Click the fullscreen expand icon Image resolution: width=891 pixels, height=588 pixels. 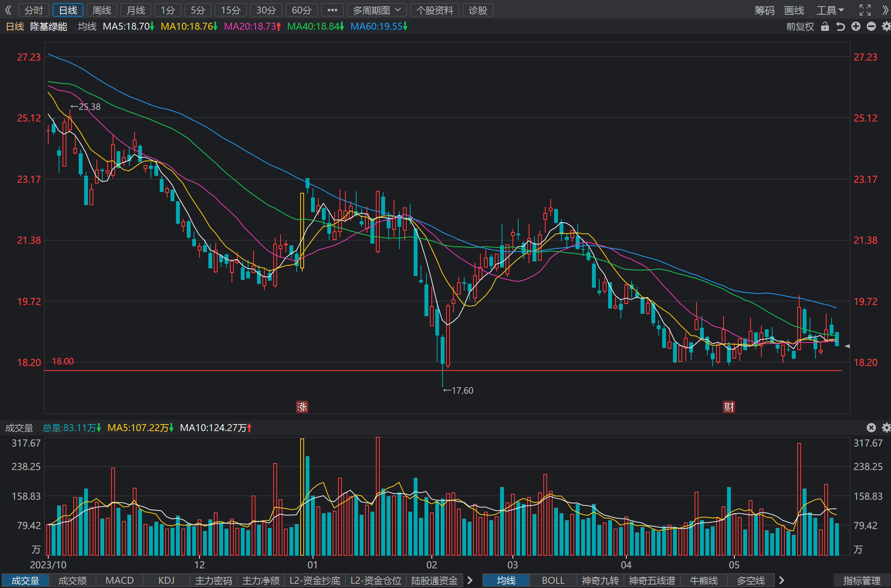865,10
